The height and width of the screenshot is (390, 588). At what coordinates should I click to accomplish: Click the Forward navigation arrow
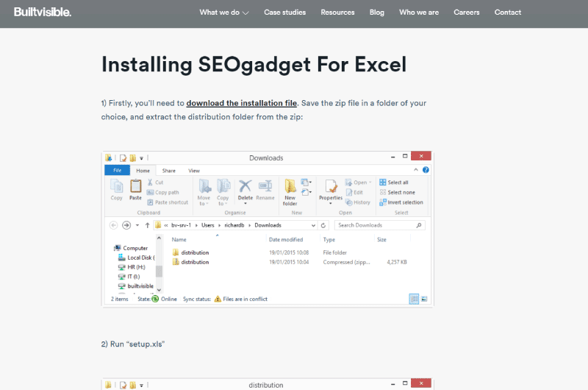pyautogui.click(x=126, y=225)
